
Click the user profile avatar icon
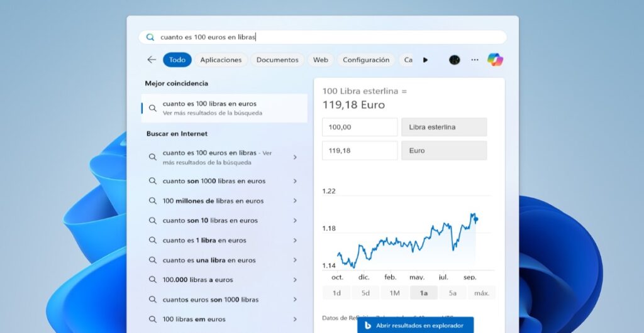tap(454, 60)
